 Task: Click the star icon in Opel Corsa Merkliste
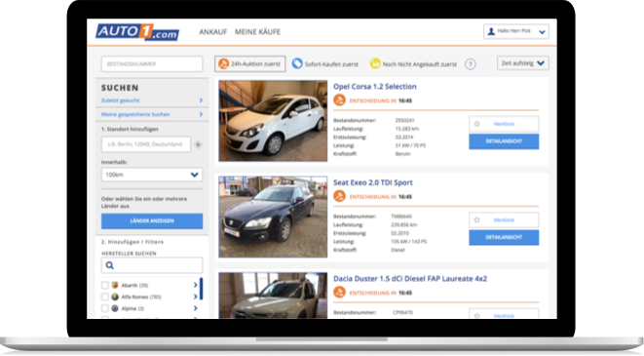476,124
